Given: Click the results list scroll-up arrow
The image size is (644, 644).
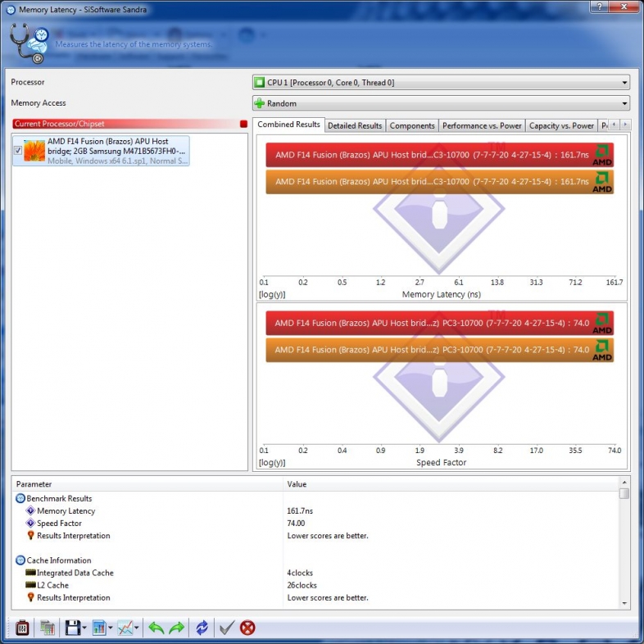Looking at the screenshot, I should coord(624,482).
